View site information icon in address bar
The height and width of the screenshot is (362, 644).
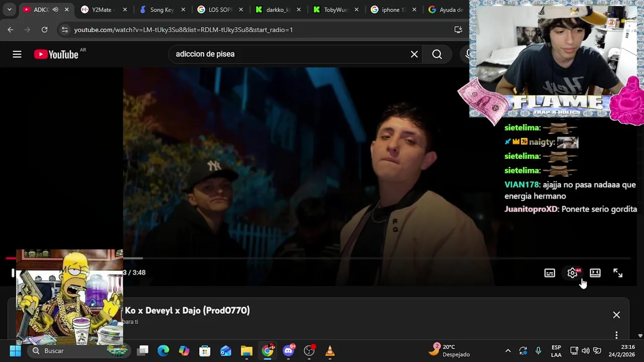coord(64,30)
